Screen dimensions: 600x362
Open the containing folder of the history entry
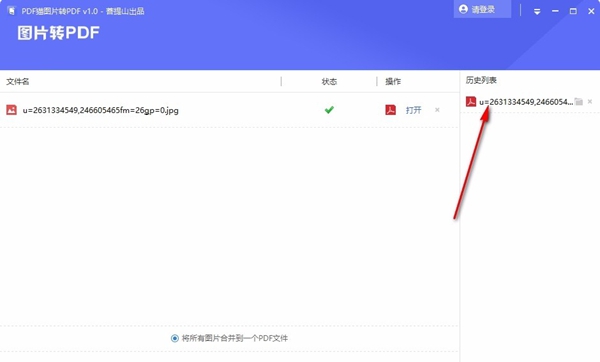click(x=579, y=101)
